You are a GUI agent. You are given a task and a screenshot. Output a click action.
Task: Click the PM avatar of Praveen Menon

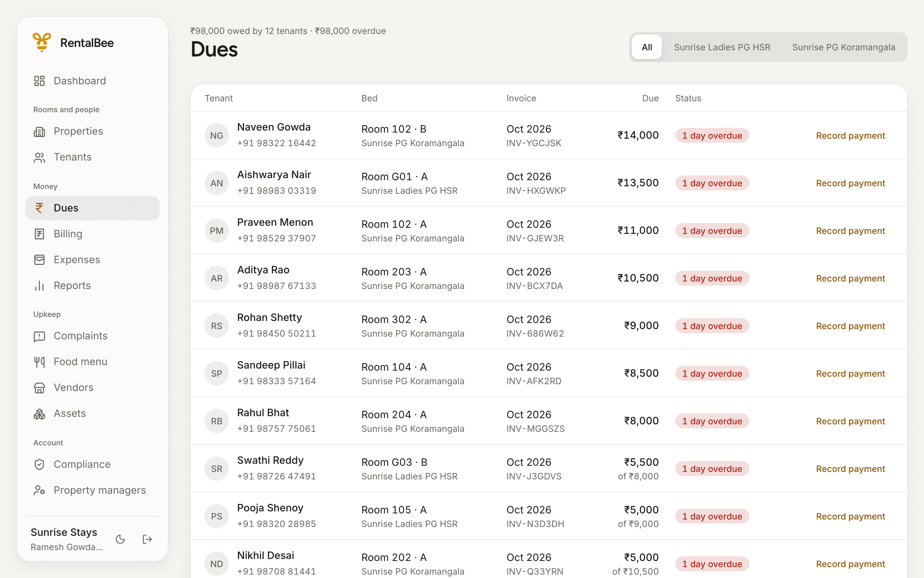(x=216, y=231)
